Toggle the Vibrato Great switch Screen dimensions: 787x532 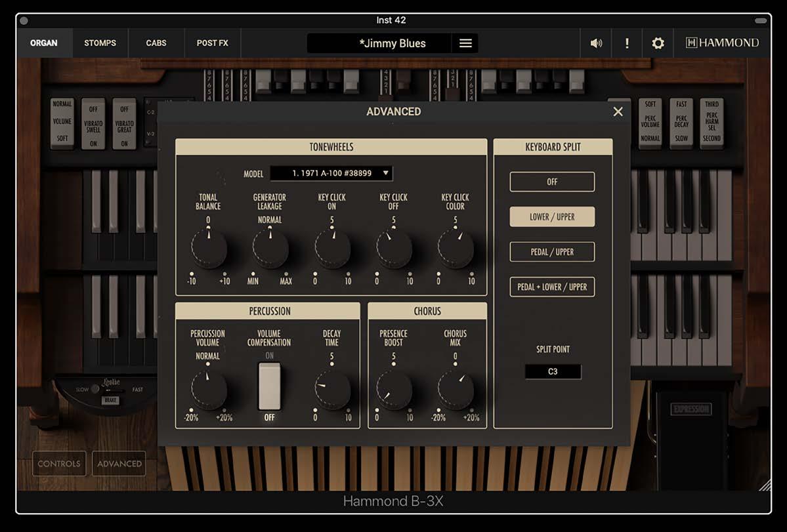pyautogui.click(x=124, y=124)
